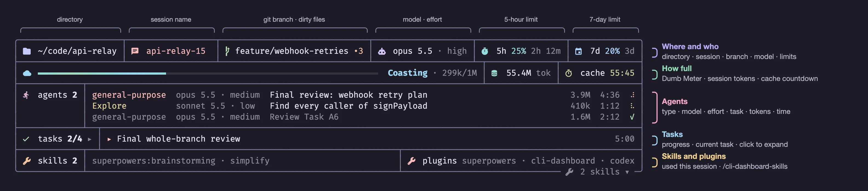This screenshot has width=868, height=191.
Task: Click the done checkmark on Review Task A6 row
Action: (632, 117)
